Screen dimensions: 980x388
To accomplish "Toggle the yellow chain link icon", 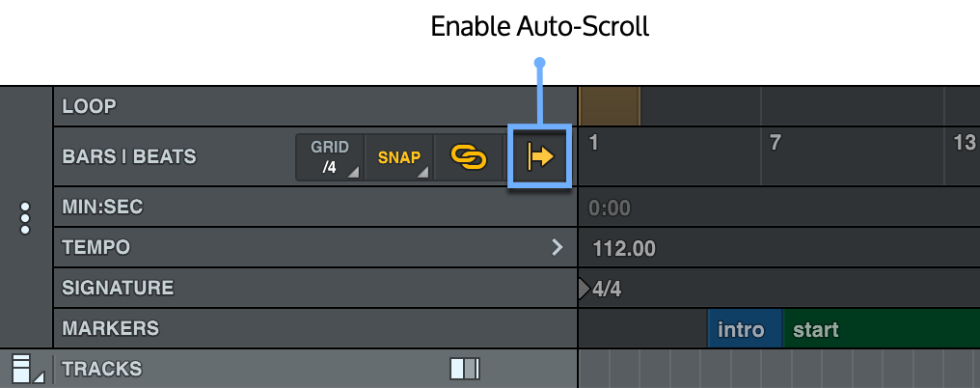I will click(x=469, y=156).
